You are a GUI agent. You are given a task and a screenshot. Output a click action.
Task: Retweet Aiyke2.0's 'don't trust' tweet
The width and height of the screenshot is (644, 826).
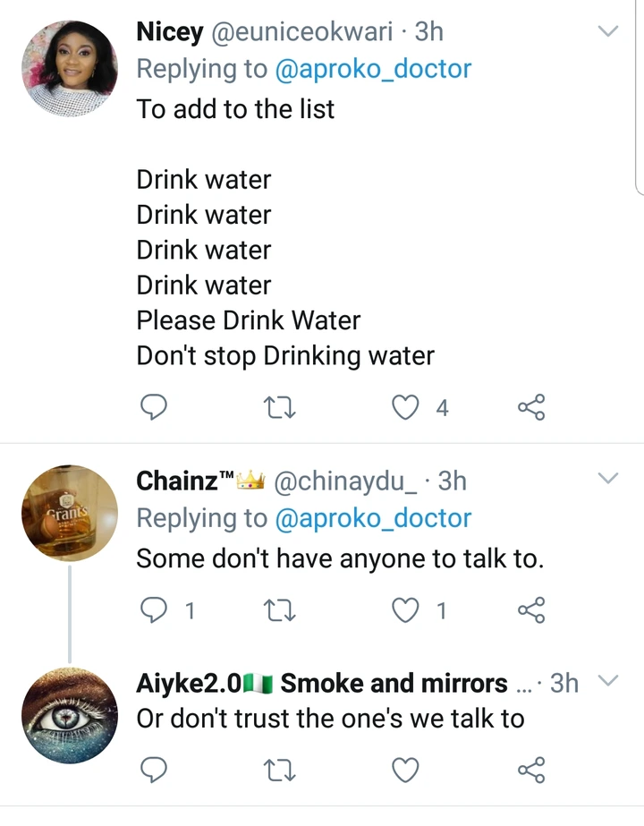coord(281,770)
